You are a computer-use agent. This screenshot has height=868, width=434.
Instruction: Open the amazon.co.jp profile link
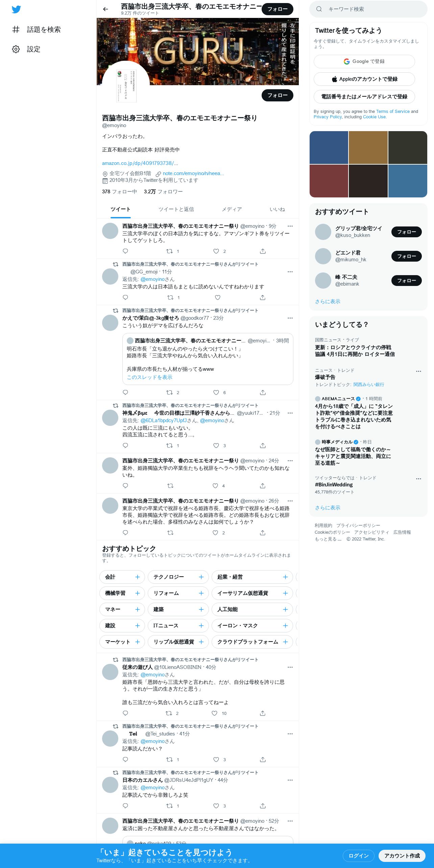click(140, 163)
